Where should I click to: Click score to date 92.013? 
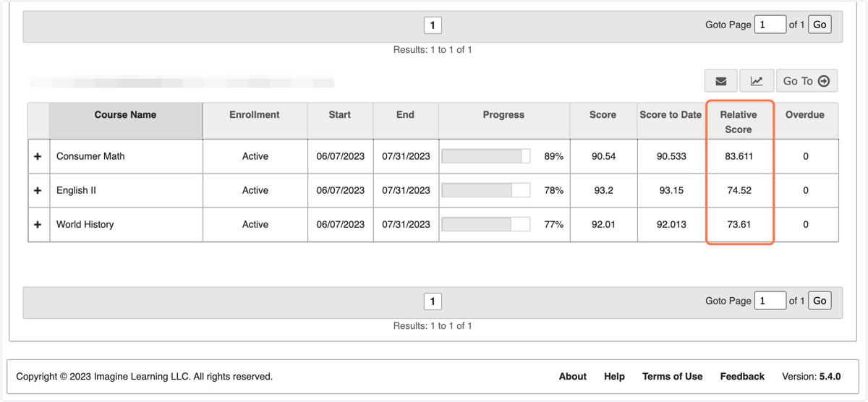click(x=671, y=224)
